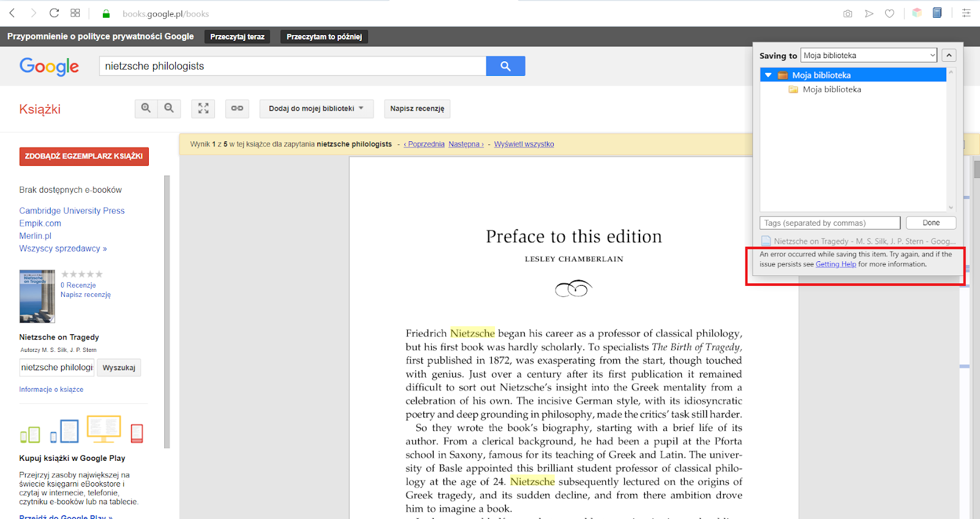
Task: Open Empik.com seller link
Action: [40, 223]
